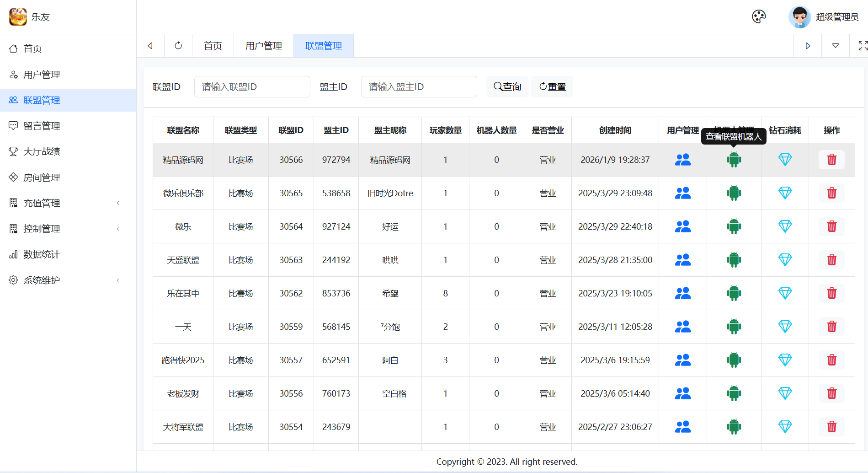This screenshot has width=868, height=473.
Task: Click robot icon for 精品源码网 alliance
Action: pyautogui.click(x=734, y=160)
